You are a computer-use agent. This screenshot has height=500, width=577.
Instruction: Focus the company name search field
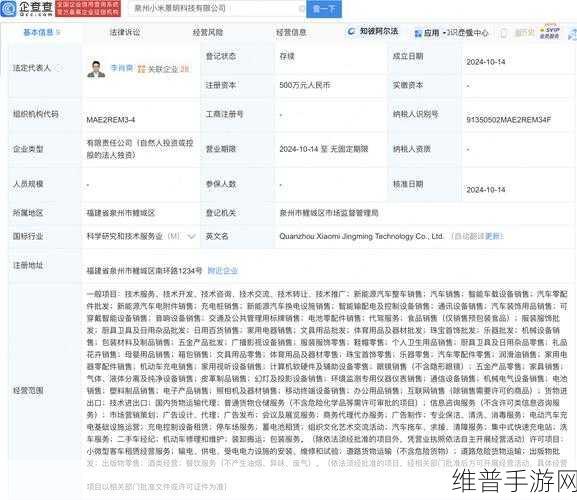coord(216,8)
